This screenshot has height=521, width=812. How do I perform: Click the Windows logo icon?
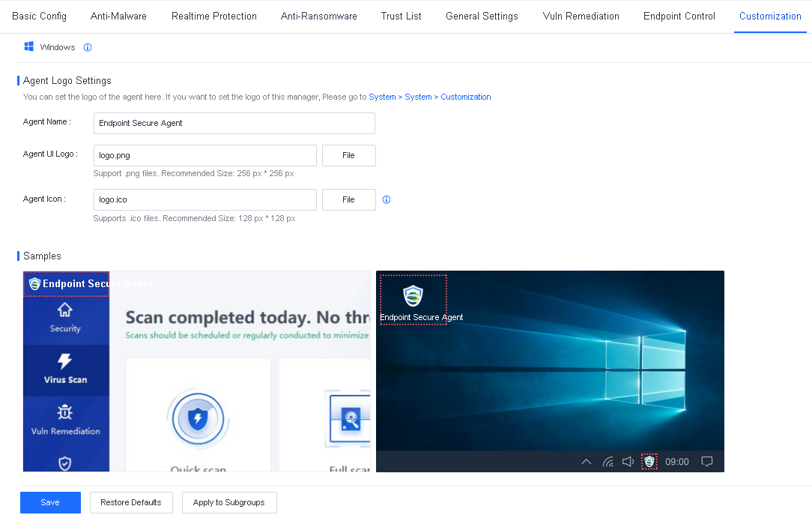point(29,47)
